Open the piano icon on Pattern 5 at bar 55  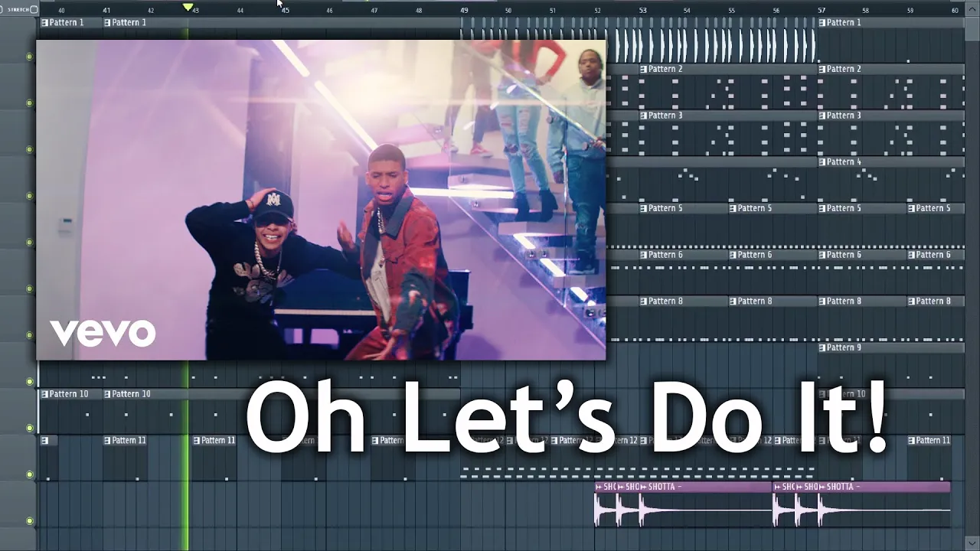pos(733,208)
